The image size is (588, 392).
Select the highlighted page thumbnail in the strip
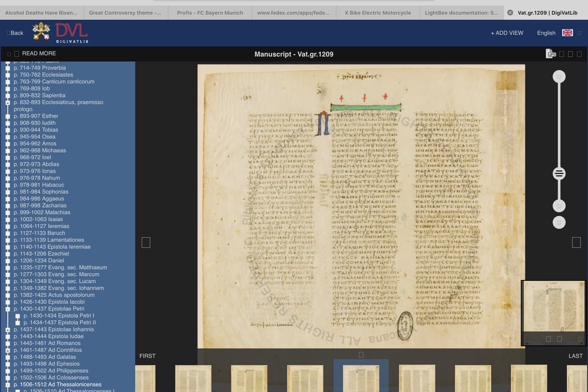361,377
